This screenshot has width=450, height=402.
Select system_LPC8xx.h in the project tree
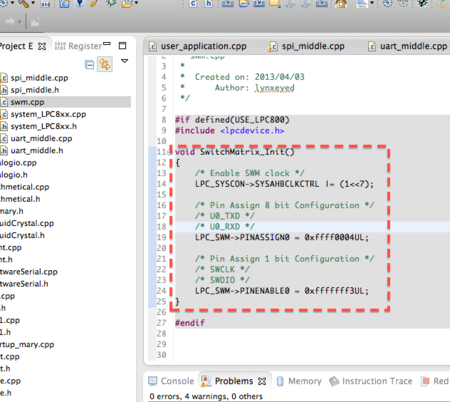click(x=44, y=126)
